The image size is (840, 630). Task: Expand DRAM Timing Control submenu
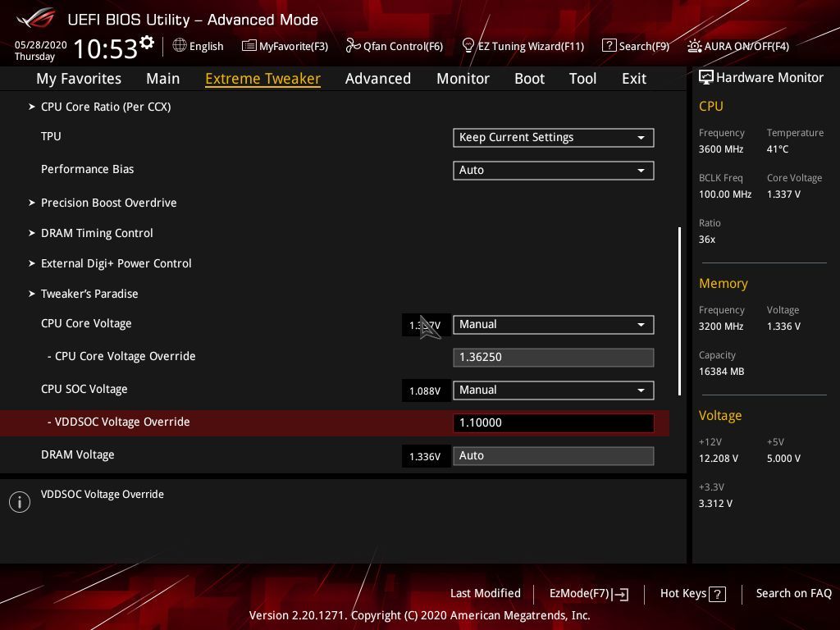coord(97,233)
